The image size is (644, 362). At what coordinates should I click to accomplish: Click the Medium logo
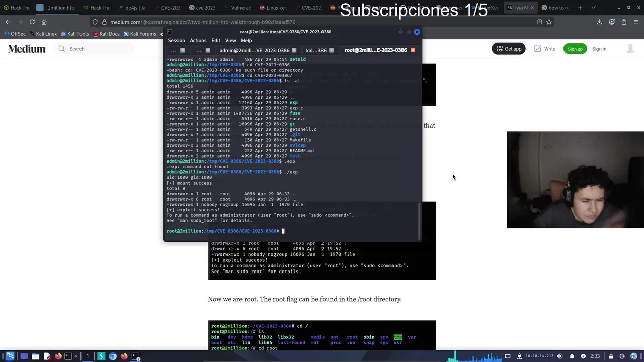[27, 49]
